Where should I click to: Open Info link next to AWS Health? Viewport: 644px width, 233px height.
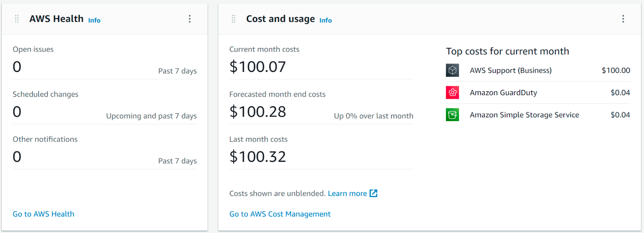(94, 20)
